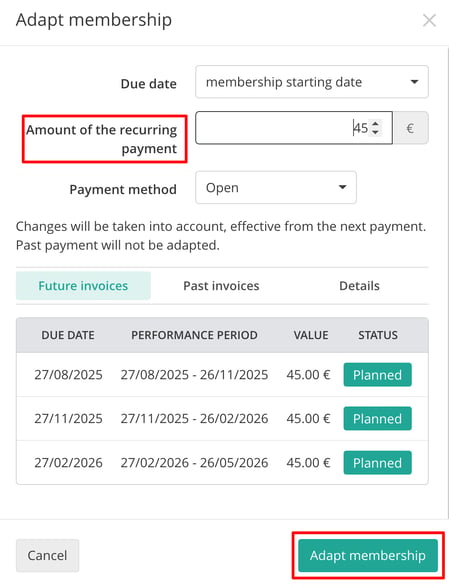Viewport: 449px width, 588px height.
Task: Close the Adapt membership dialog with X
Action: pyautogui.click(x=429, y=20)
